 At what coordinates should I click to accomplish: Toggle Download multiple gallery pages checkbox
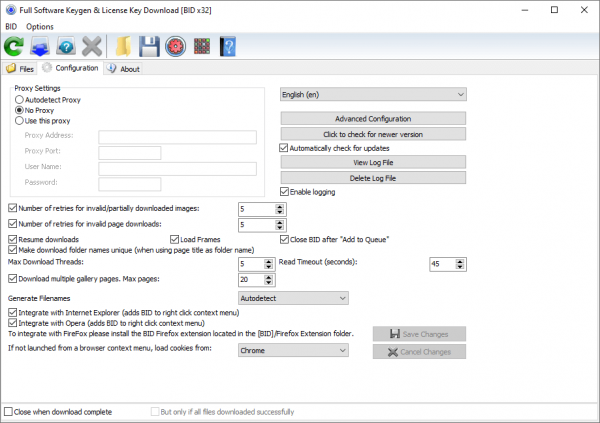tap(13, 279)
